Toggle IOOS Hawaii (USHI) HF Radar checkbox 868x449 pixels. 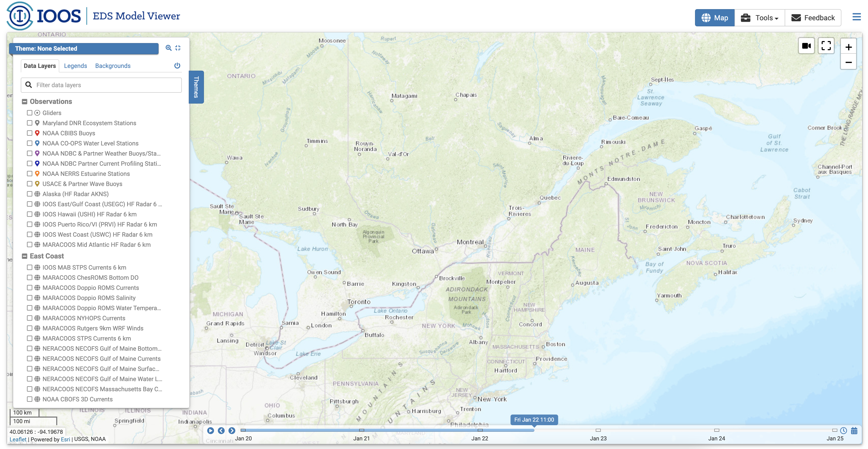tap(30, 214)
